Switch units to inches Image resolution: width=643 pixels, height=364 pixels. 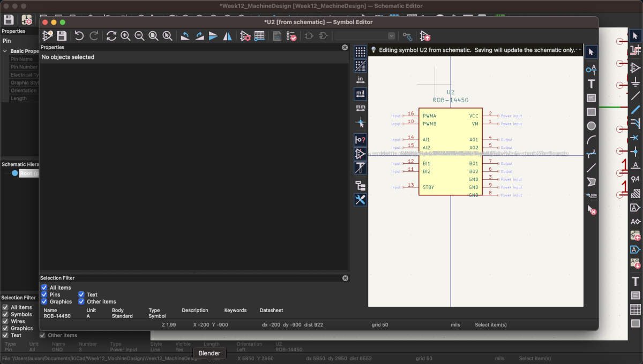pos(360,80)
